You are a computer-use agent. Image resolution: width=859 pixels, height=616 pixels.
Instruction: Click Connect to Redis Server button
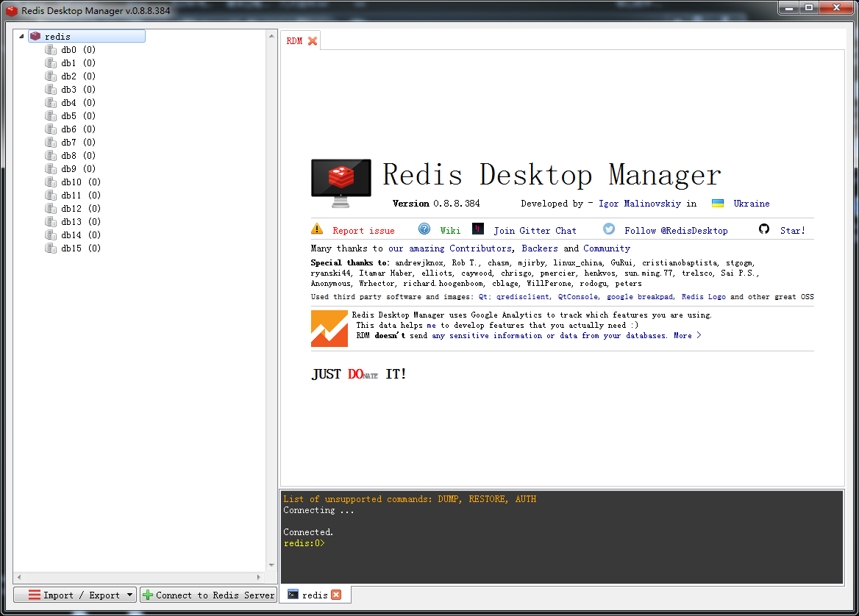209,595
